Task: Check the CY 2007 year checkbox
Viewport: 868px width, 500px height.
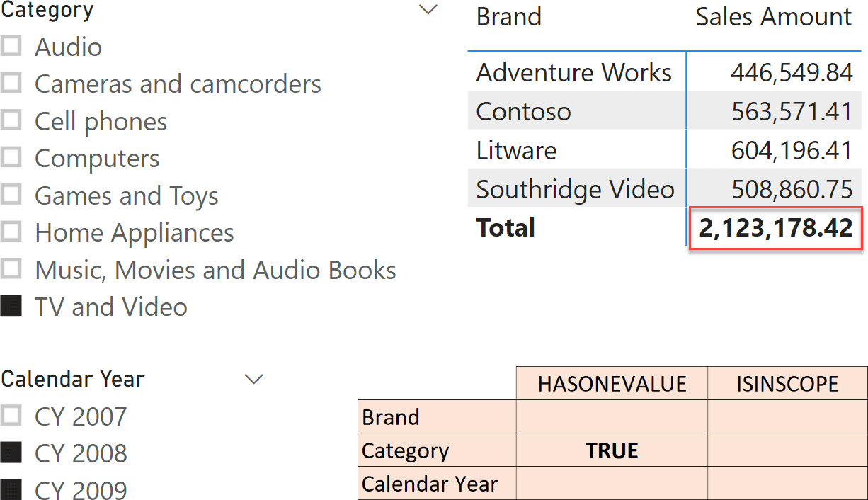Action: (x=11, y=416)
